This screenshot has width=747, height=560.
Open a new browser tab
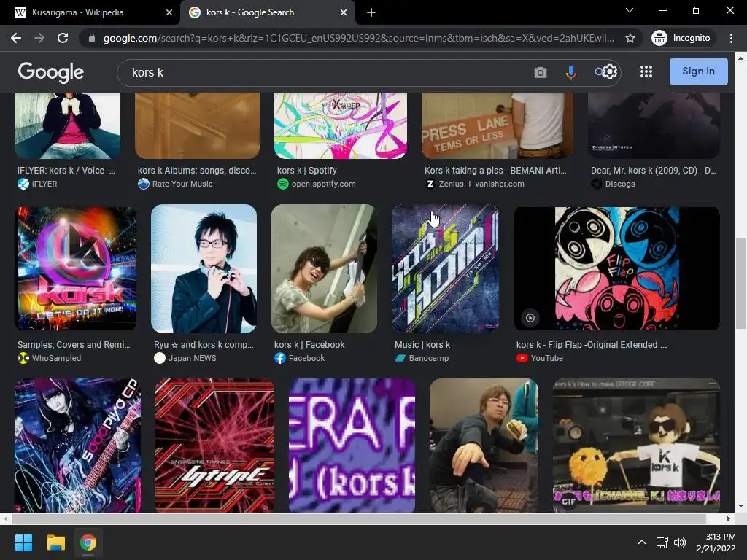point(371,12)
